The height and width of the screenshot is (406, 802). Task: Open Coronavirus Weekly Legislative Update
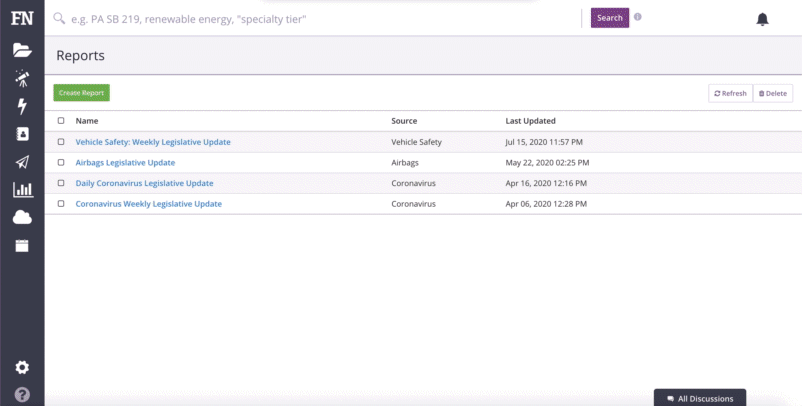click(x=148, y=204)
